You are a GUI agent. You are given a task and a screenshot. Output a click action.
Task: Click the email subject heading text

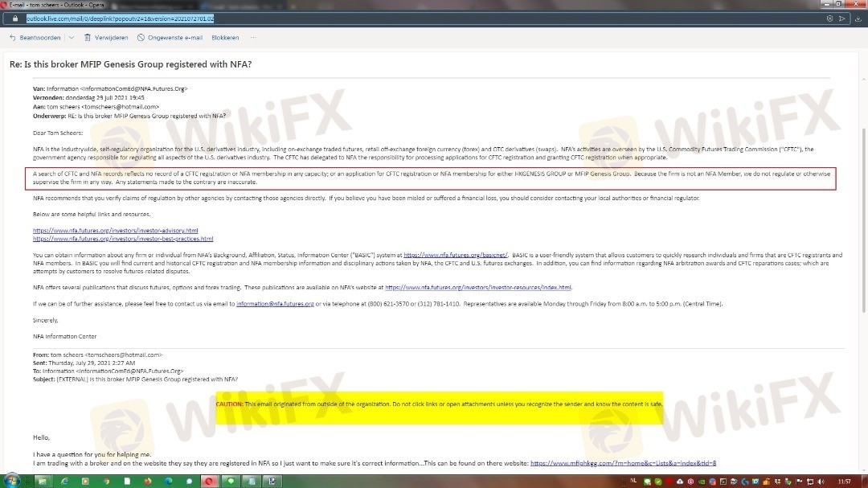pos(131,64)
